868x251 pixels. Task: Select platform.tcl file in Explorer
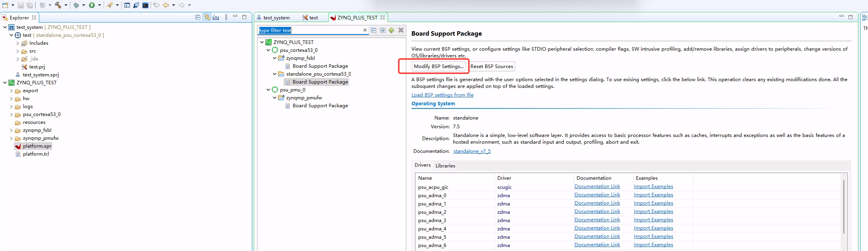pos(32,154)
